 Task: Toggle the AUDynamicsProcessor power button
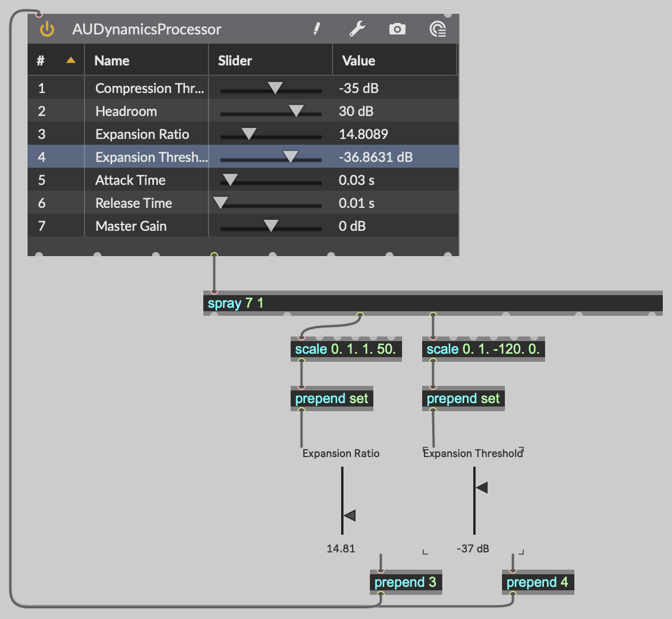[47, 29]
